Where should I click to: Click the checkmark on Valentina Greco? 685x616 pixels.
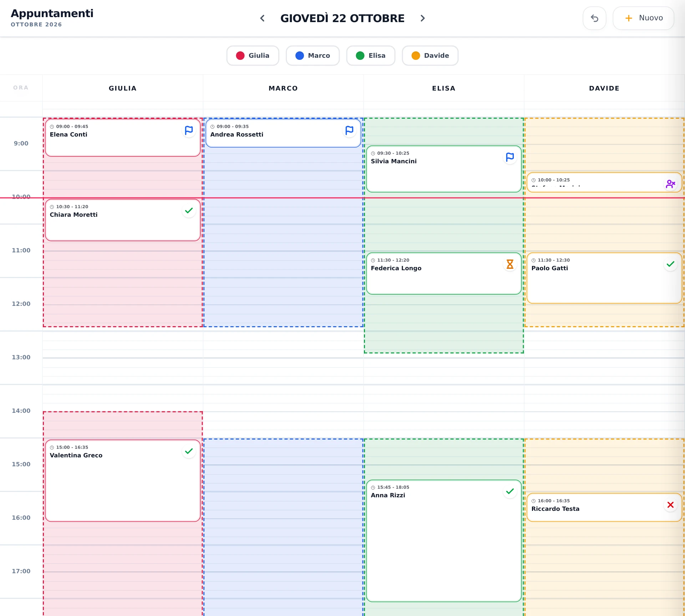tap(189, 451)
